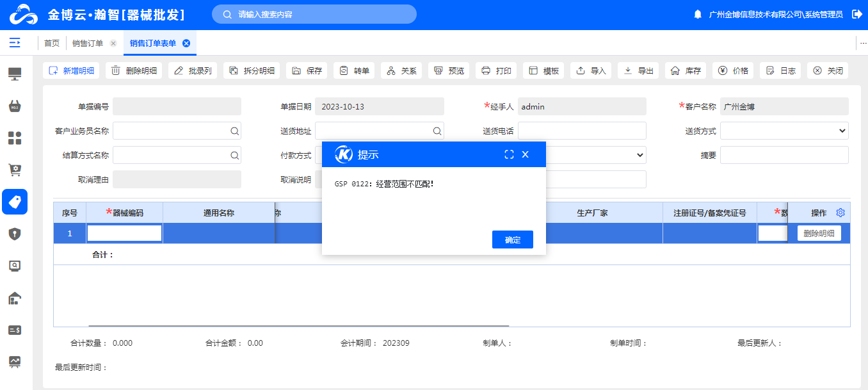
Task: Switch to the 销售订单 tab
Action: point(88,44)
